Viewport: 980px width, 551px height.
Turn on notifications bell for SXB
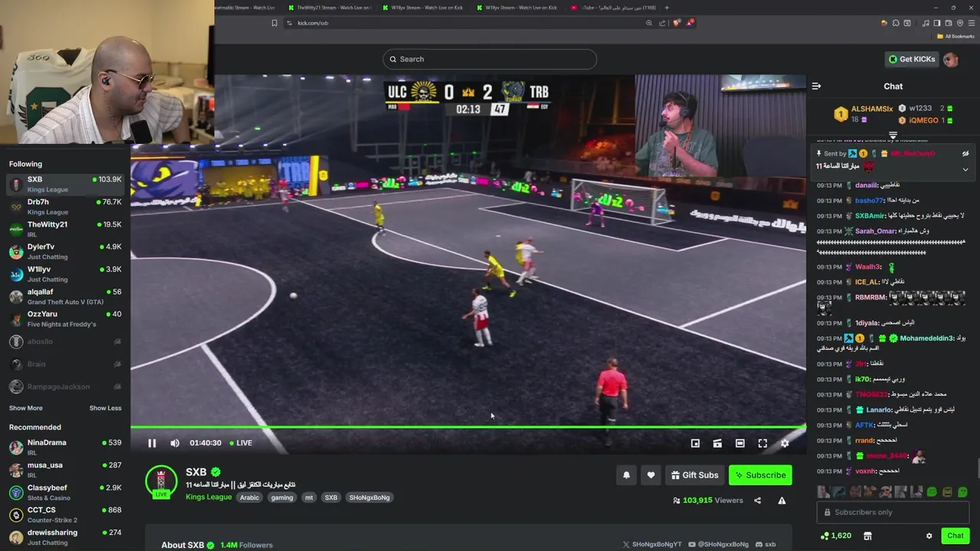(x=626, y=475)
